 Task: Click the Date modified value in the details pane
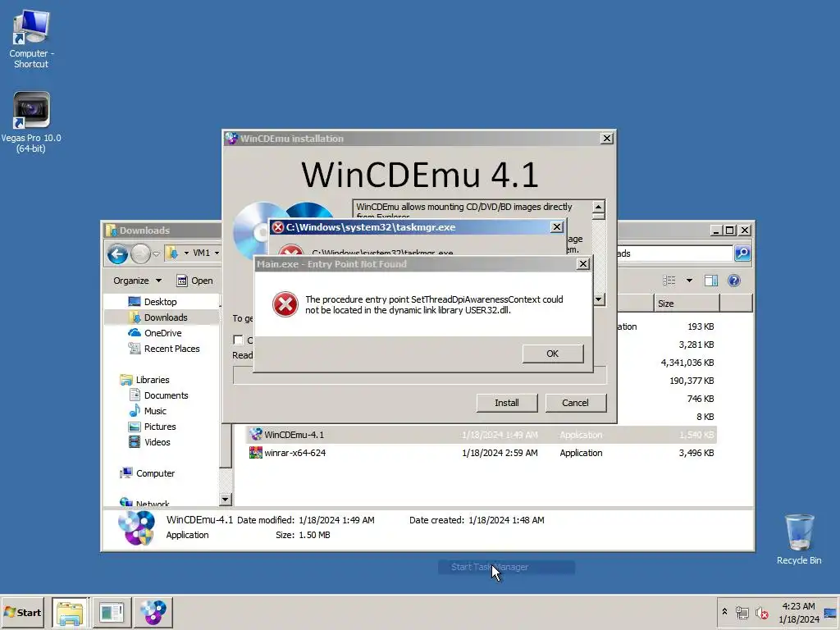point(336,520)
